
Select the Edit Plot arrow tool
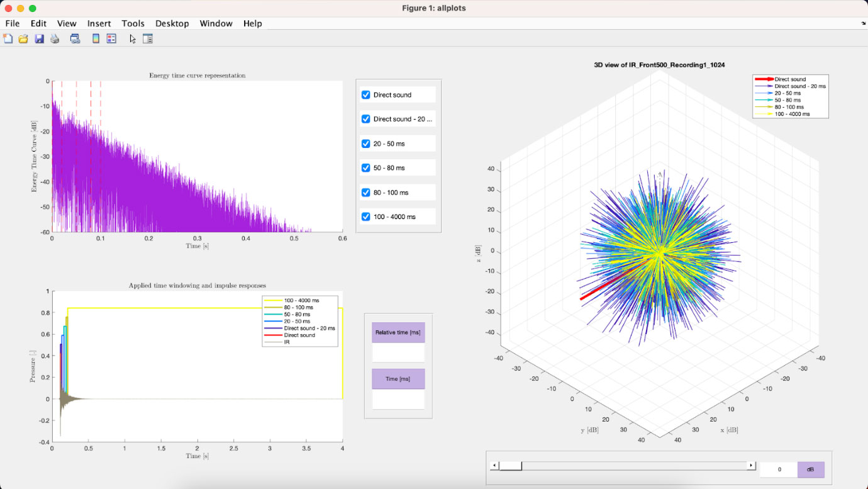click(x=133, y=39)
